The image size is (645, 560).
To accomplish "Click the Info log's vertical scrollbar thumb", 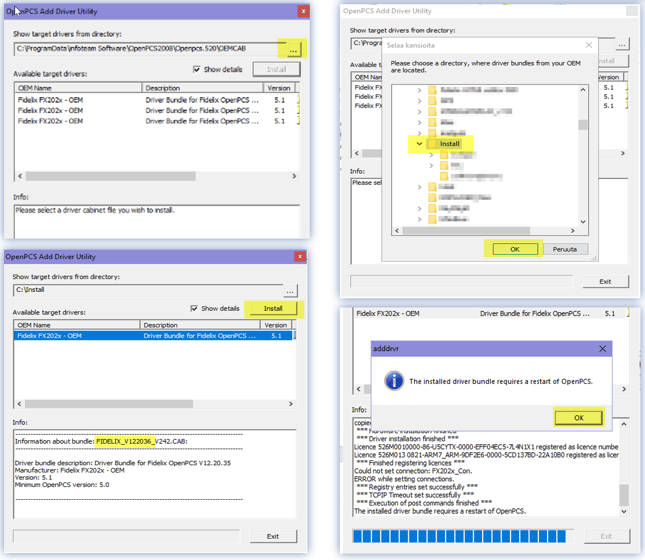I will pos(624,495).
